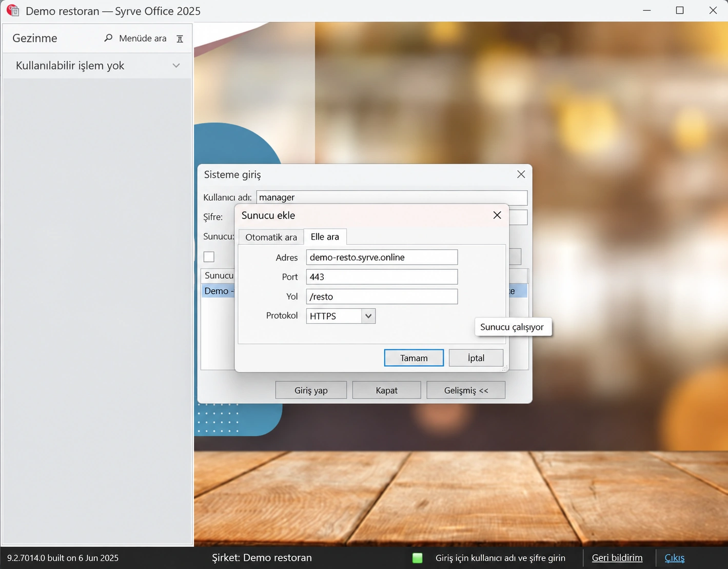Click Şirket: Demo restoran status text

tap(262, 558)
